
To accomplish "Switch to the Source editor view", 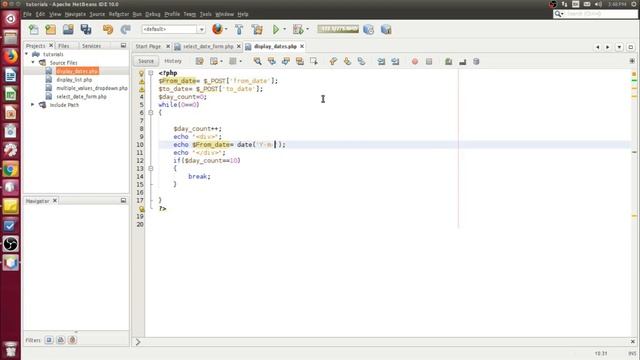I will pyautogui.click(x=146, y=61).
